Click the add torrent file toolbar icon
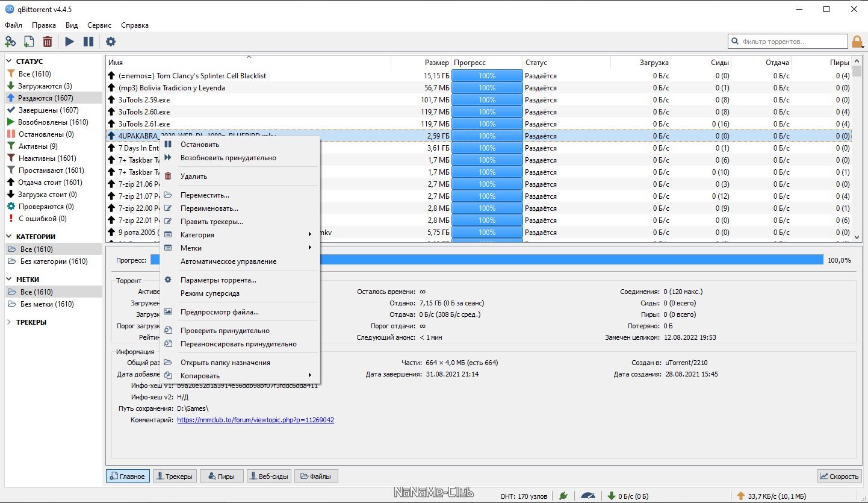Viewport: 868px width, 503px height. [x=29, y=42]
